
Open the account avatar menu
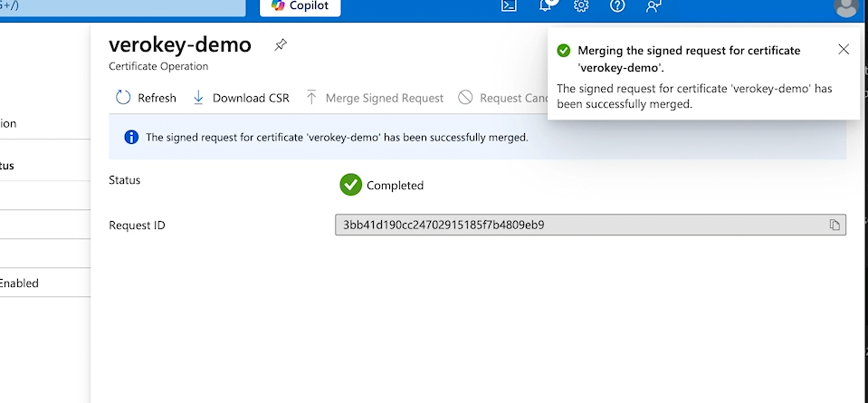845,7
